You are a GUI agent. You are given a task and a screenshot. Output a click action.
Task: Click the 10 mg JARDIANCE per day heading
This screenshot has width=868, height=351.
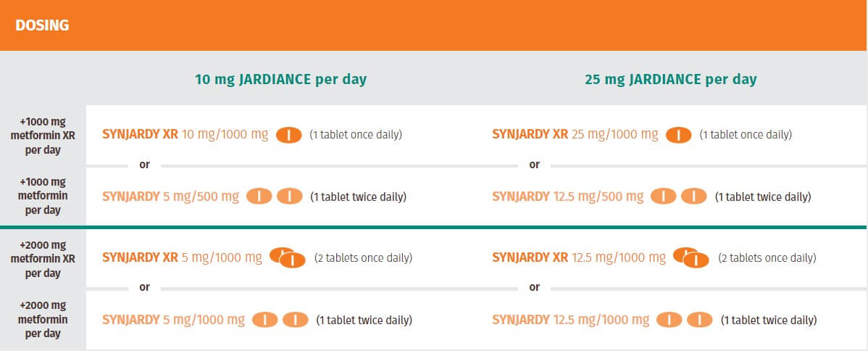click(x=280, y=79)
